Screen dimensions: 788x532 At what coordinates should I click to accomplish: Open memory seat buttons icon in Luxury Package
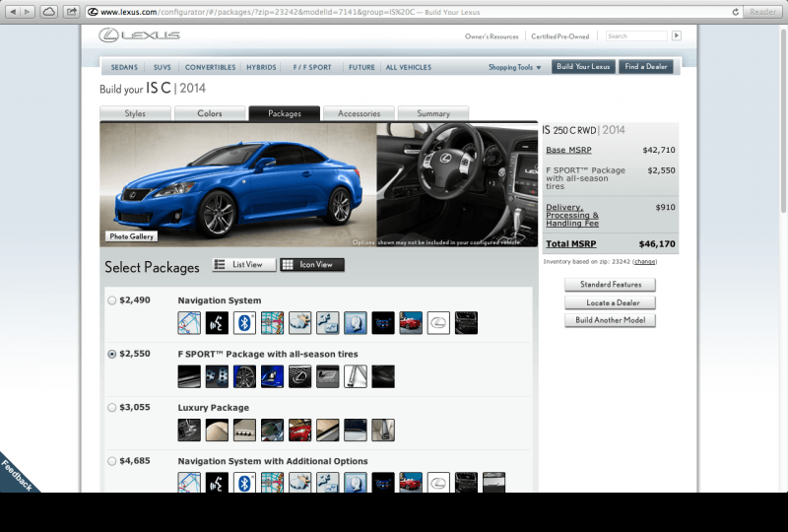tap(244, 430)
